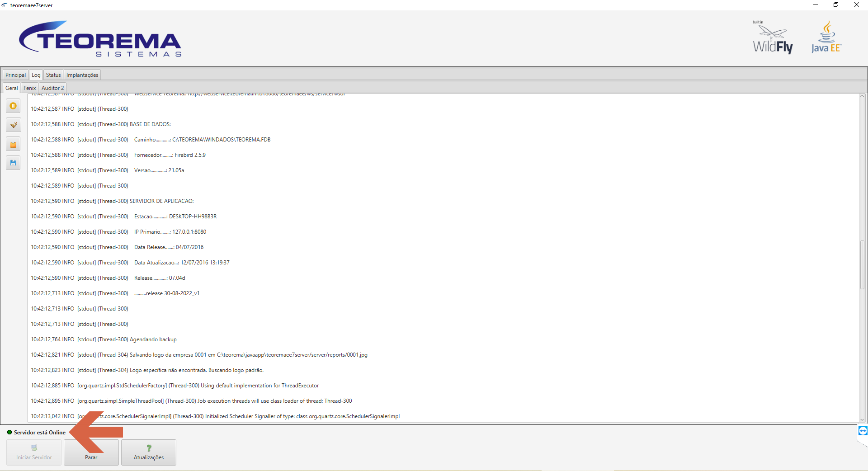Click the 'Versao: 21.05a' log line
The width and height of the screenshot is (868, 471).
(108, 170)
